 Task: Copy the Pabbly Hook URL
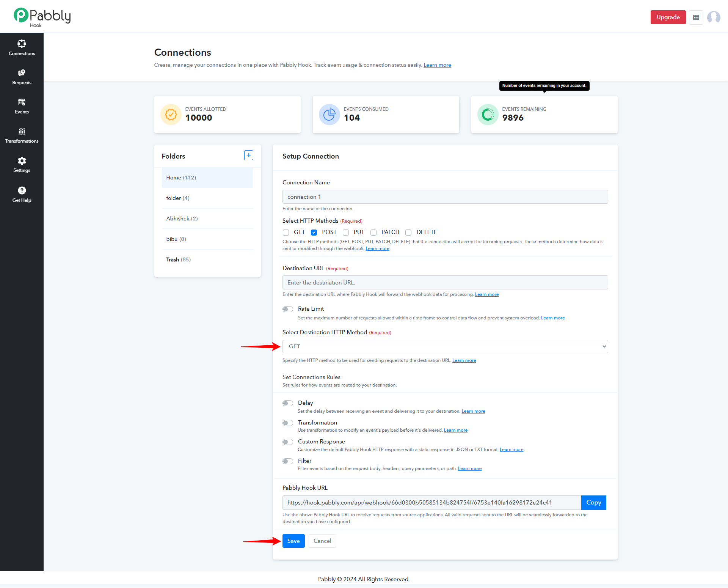pos(594,503)
